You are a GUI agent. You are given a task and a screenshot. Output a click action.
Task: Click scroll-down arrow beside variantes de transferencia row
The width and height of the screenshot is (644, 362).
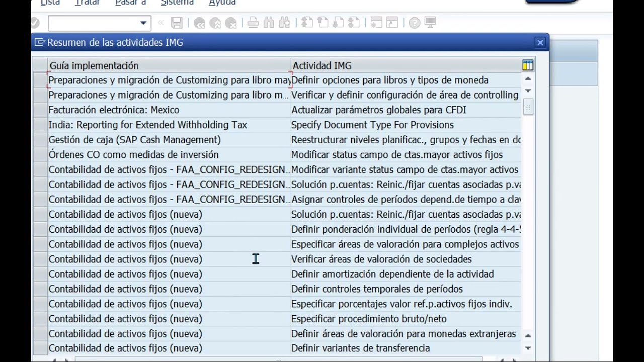tap(528, 347)
